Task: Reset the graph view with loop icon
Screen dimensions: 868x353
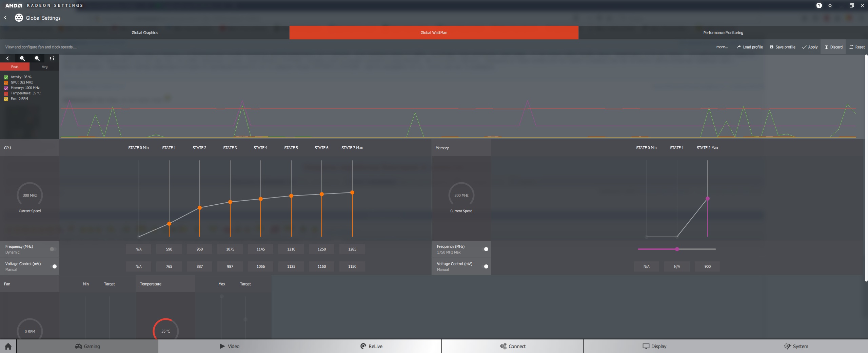Action: pyautogui.click(x=52, y=58)
